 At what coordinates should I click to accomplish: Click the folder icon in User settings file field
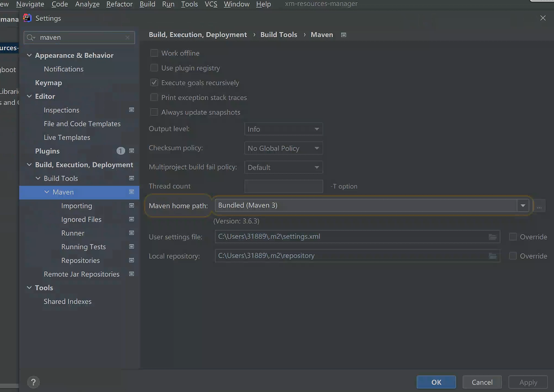pos(493,237)
